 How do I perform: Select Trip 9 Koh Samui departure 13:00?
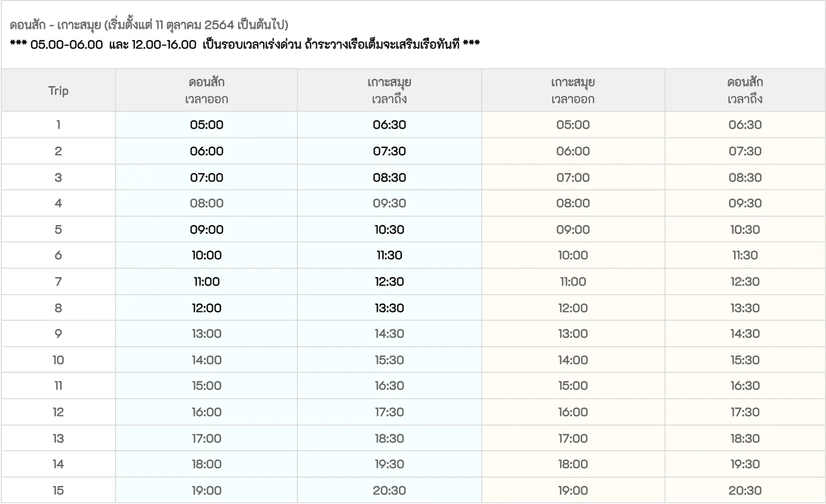click(x=573, y=334)
